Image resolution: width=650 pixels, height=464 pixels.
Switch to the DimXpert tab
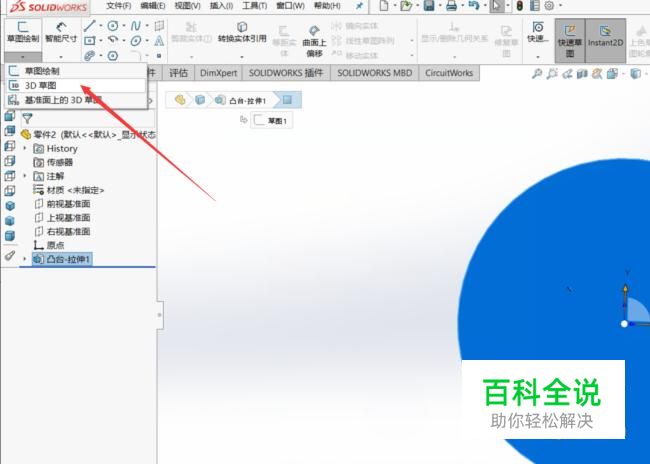218,73
